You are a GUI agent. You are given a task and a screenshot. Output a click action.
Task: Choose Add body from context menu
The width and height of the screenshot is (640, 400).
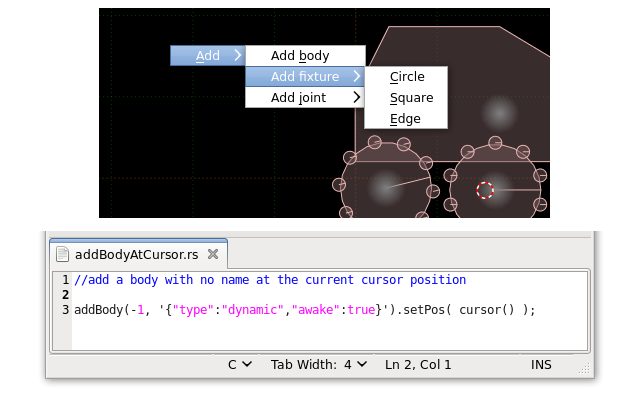300,56
